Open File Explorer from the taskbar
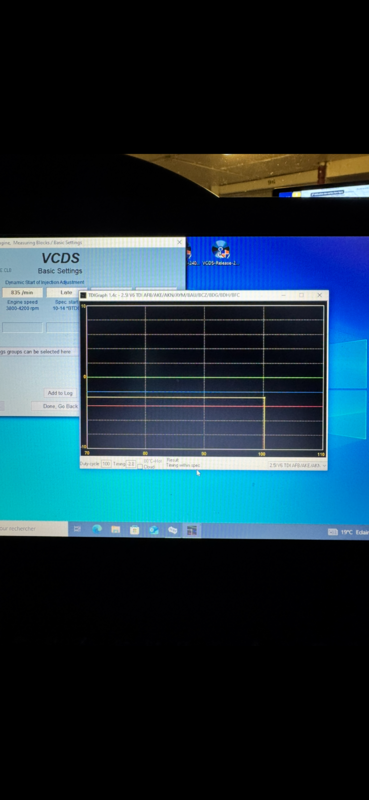The height and width of the screenshot is (800, 369). click(x=116, y=530)
